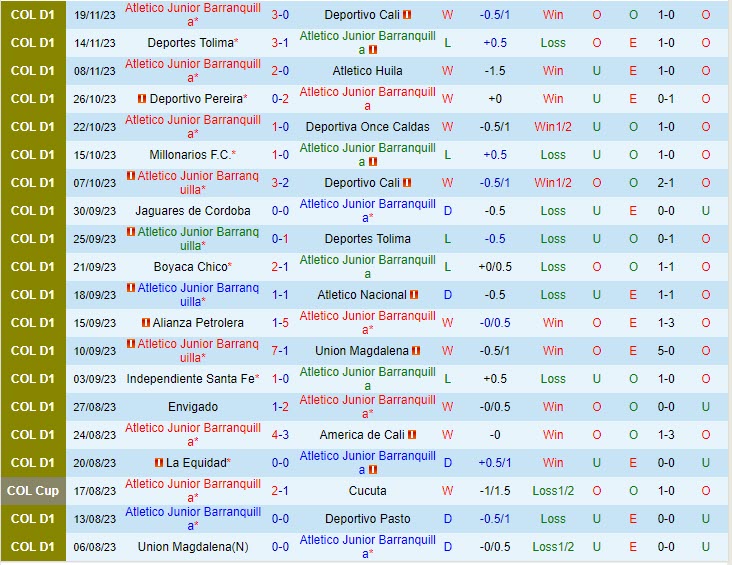
Task: Click the -0 handicap in the America de Cali row
Action: pos(495,435)
